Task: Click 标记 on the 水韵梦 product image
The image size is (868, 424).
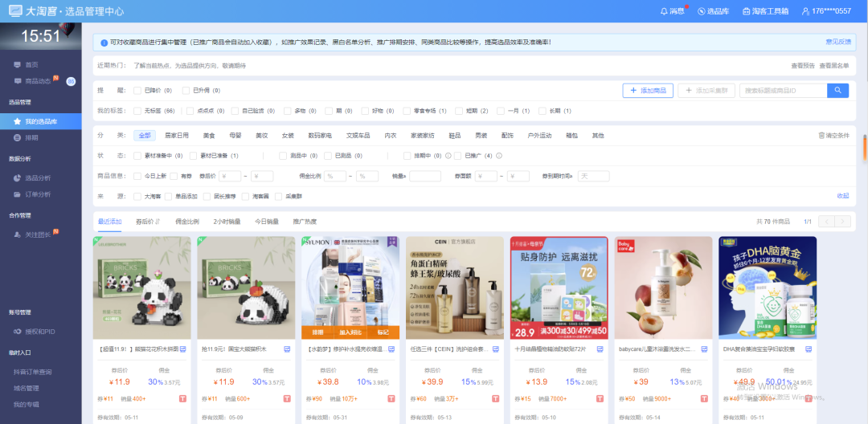Action: (x=383, y=332)
